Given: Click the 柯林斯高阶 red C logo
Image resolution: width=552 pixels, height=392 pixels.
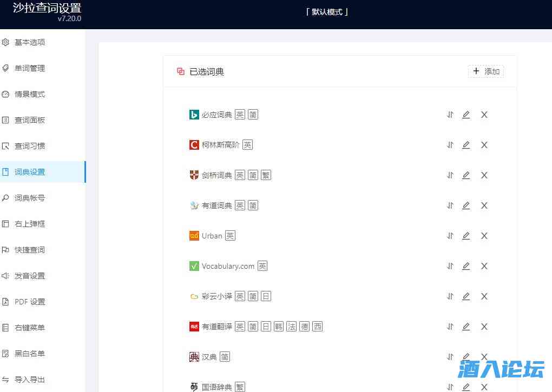Looking at the screenshot, I should [194, 145].
